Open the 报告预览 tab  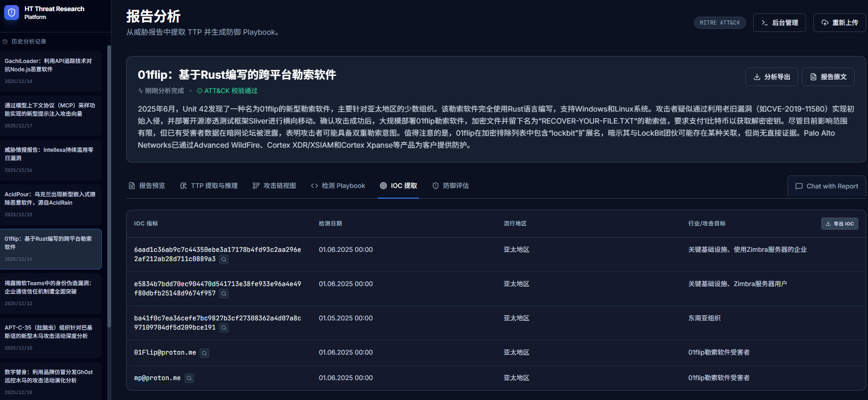click(x=147, y=186)
